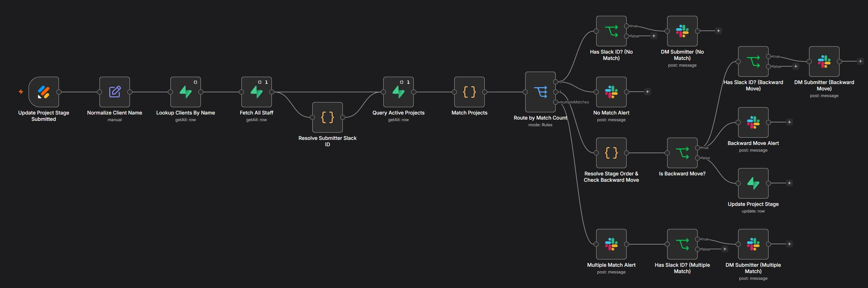The width and height of the screenshot is (868, 288).
Task: Open the Route by Match Count switch node
Action: coord(540,92)
